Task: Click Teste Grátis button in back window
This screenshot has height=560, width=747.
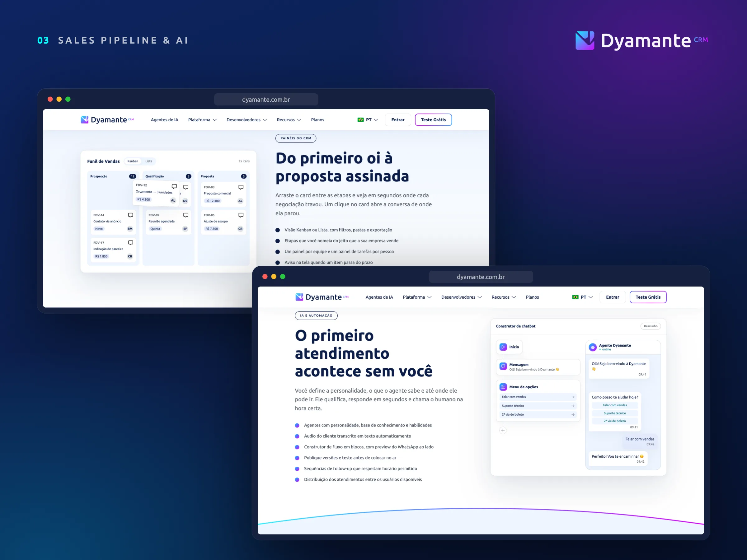Action: click(433, 120)
